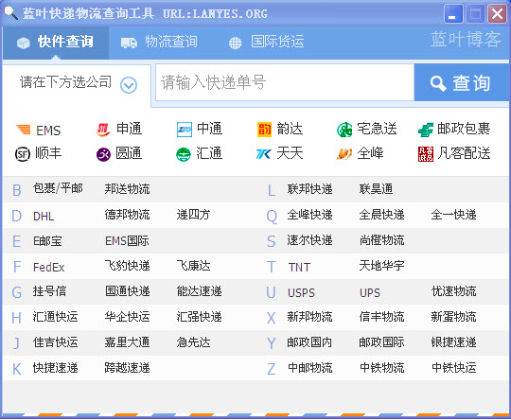The image size is (511, 420).
Task: Select 全峰快递 in the Q row
Action: coord(309,215)
